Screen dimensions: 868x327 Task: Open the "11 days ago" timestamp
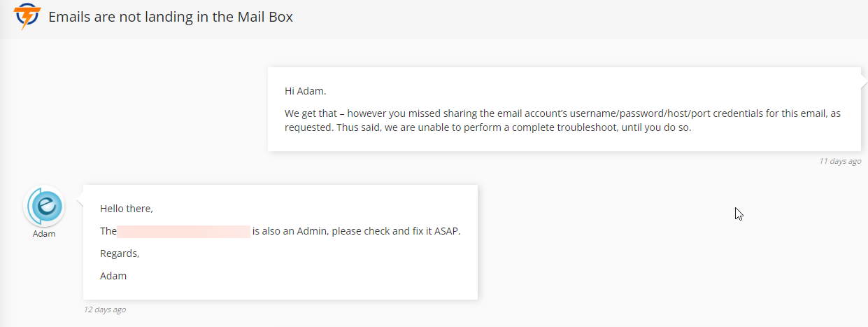(840, 161)
